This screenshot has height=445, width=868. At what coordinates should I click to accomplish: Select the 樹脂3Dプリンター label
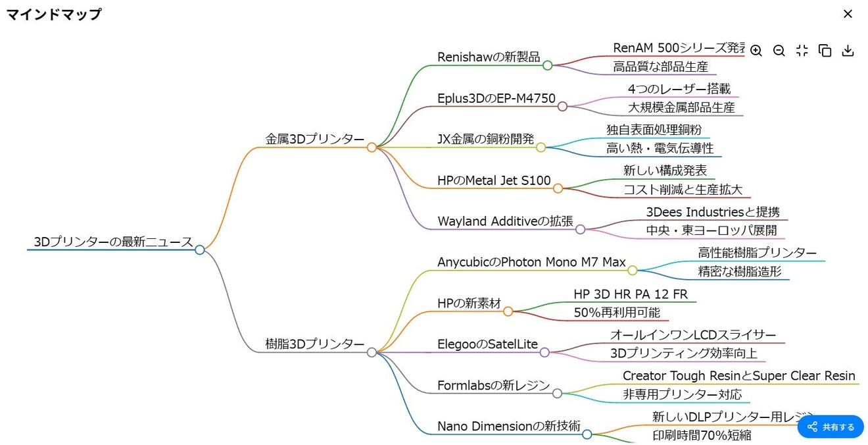315,344
